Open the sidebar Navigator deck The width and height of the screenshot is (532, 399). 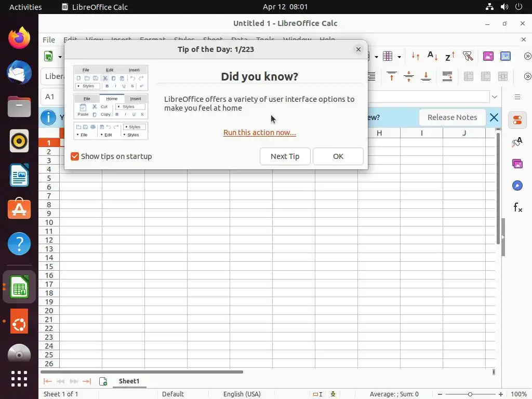coord(517,185)
